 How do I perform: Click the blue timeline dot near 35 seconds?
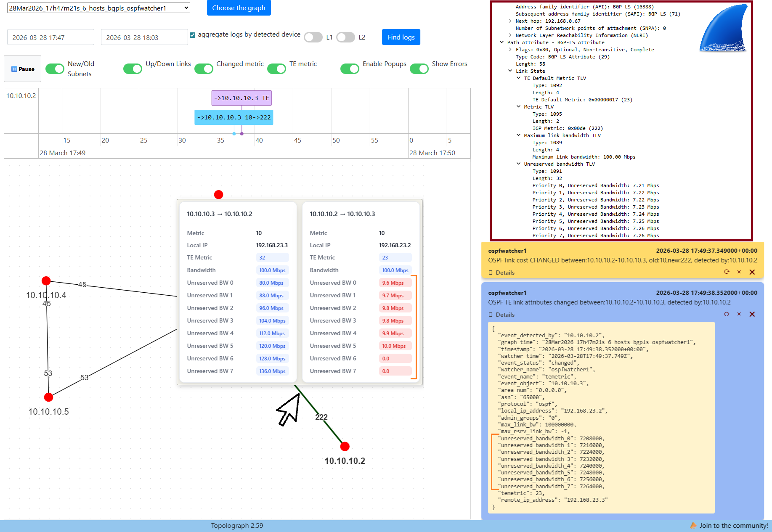pyautogui.click(x=234, y=134)
